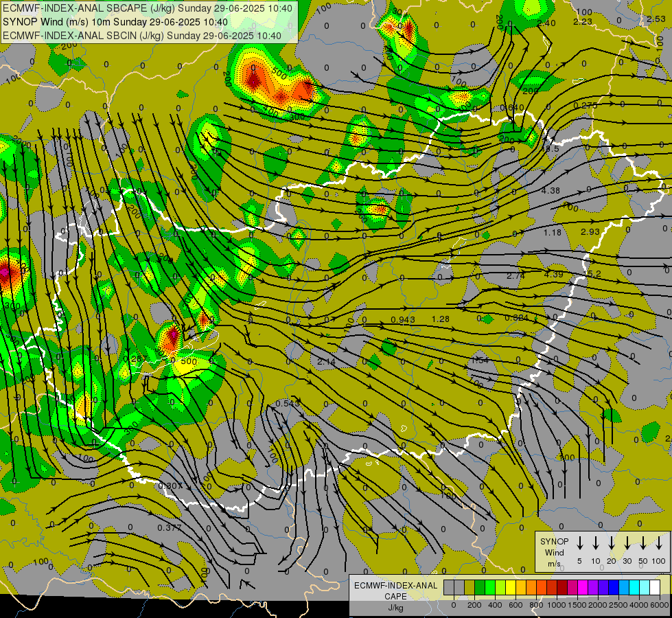
Task: Click the 4000 tick label in CAPE legend
Action: pyautogui.click(x=639, y=605)
